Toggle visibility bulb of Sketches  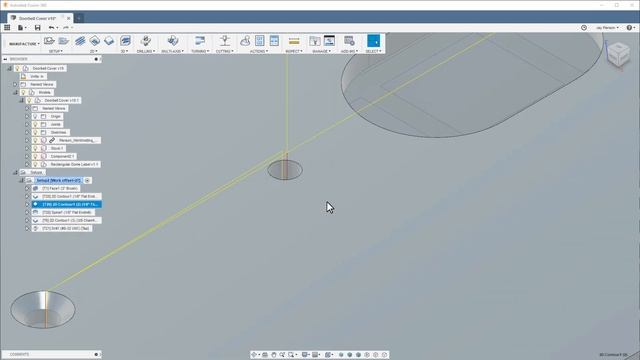[35, 133]
